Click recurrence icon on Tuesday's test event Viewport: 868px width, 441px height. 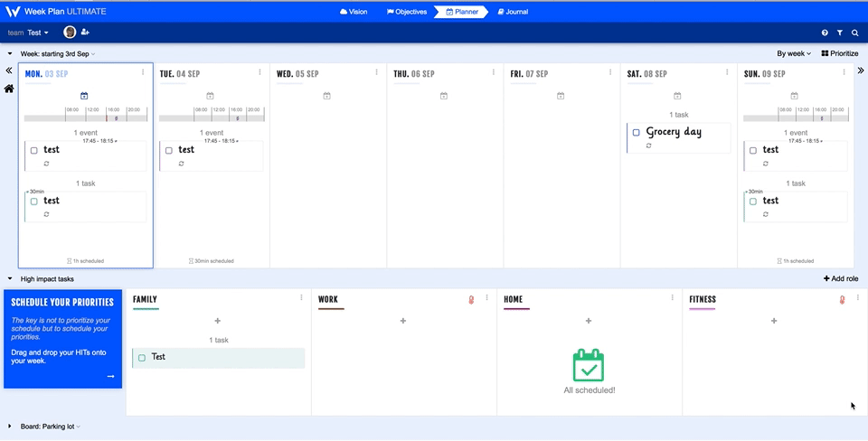tap(182, 164)
